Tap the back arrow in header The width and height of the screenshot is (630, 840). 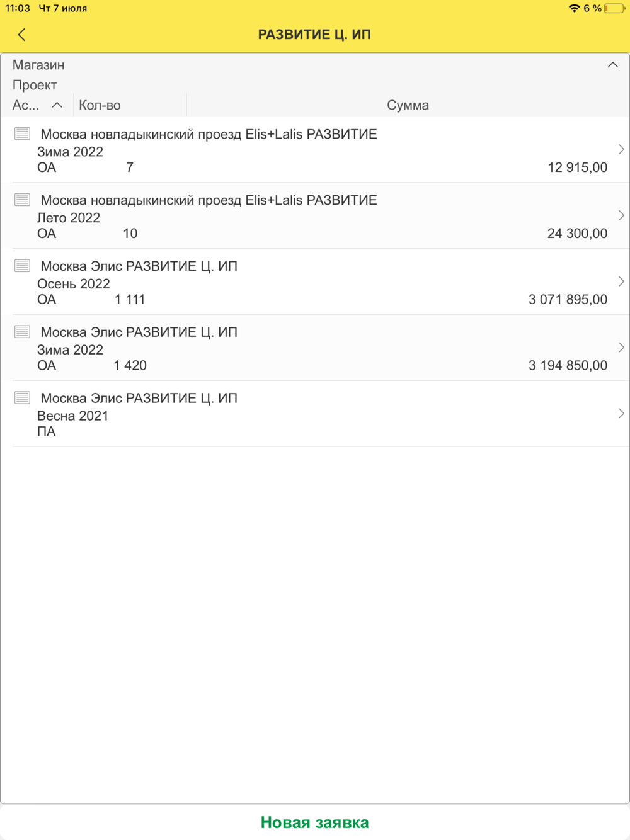[22, 35]
